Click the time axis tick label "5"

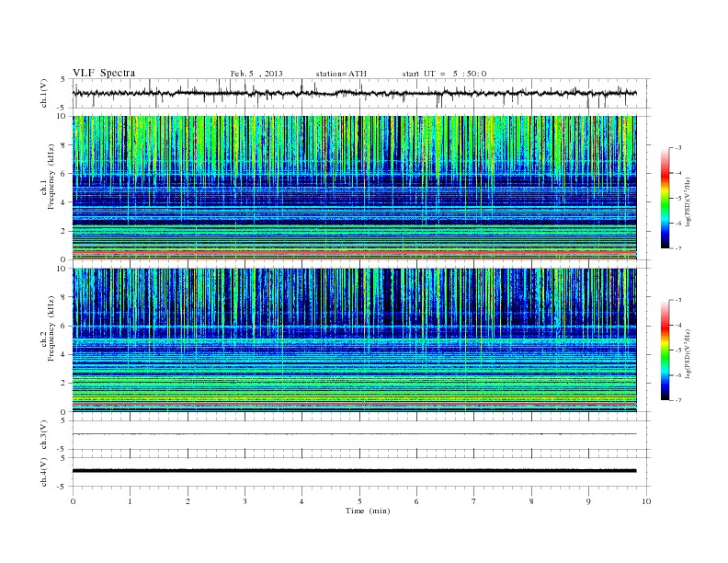(359, 501)
